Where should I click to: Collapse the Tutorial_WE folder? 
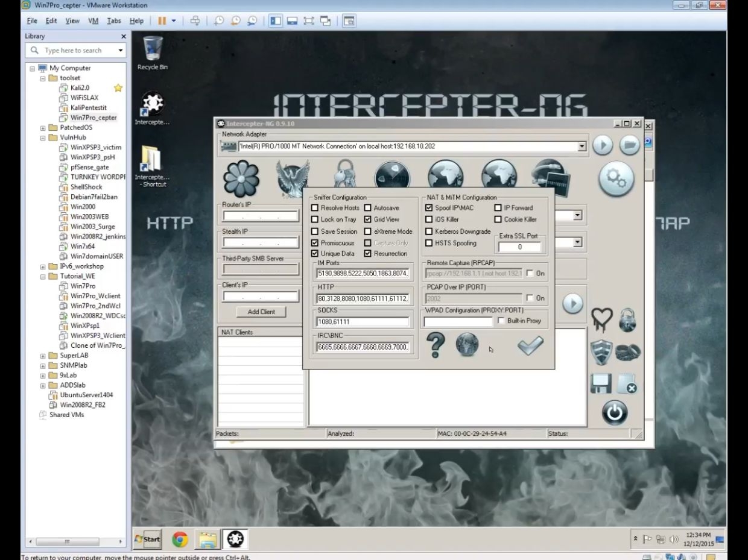pyautogui.click(x=43, y=276)
